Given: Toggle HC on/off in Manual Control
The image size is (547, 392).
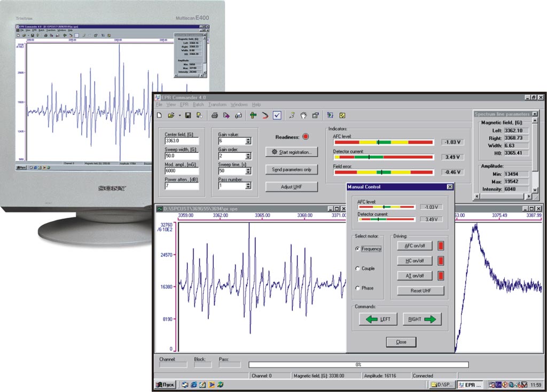Looking at the screenshot, I should pyautogui.click(x=415, y=261).
